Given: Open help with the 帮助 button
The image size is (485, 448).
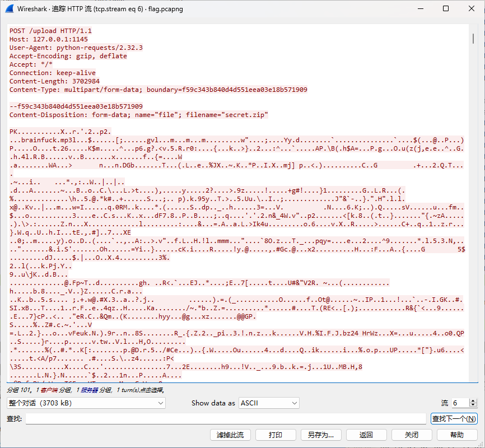Looking at the screenshot, I should click(457, 435).
